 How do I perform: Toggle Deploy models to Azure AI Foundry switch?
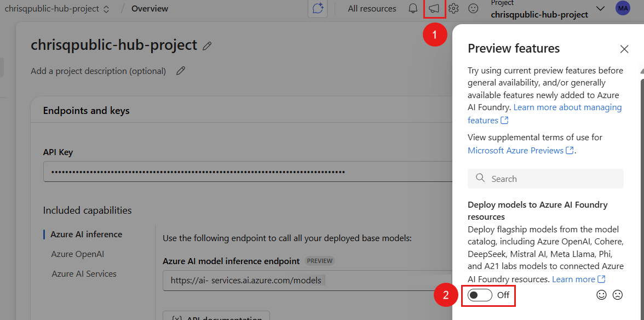click(x=480, y=295)
